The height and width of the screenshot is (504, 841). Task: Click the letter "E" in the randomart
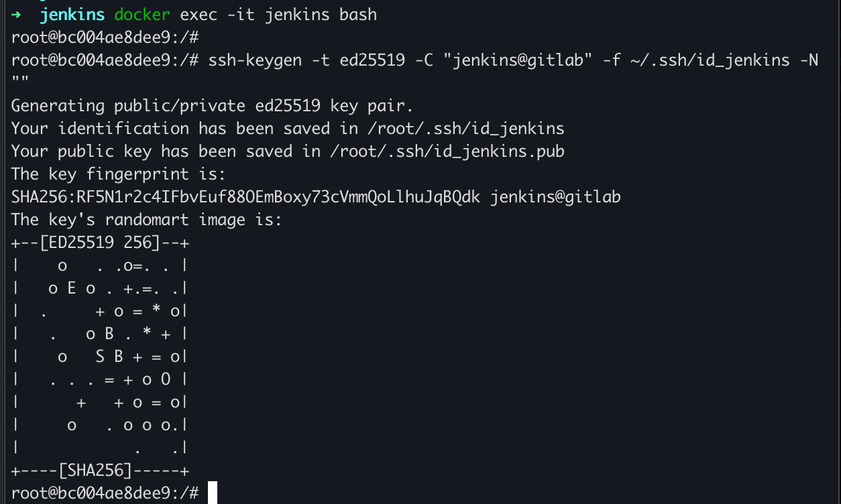(x=72, y=288)
